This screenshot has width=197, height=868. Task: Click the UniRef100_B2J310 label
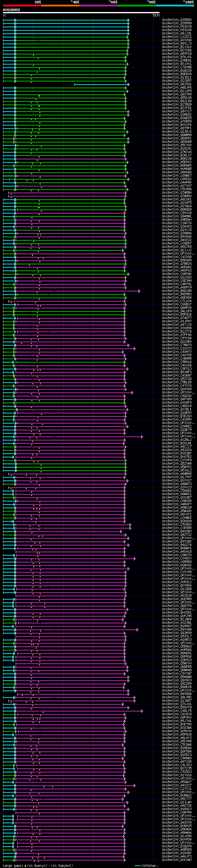pos(177,47)
